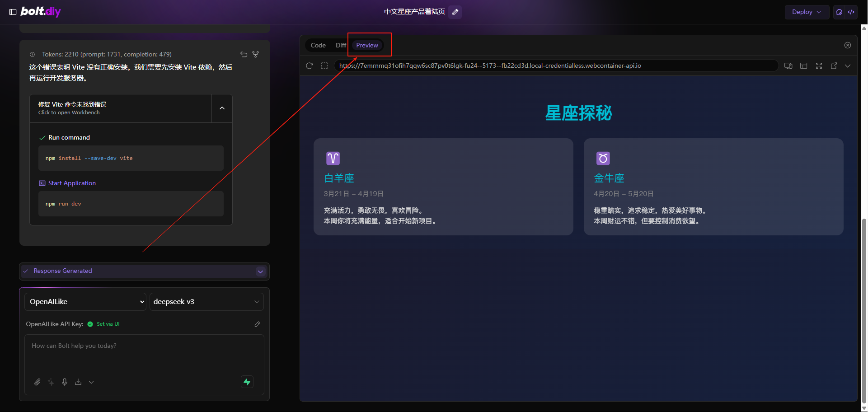Screen dimensions: 868x412
Task: Edit the project title with the pencil icon
Action: pyautogui.click(x=455, y=12)
